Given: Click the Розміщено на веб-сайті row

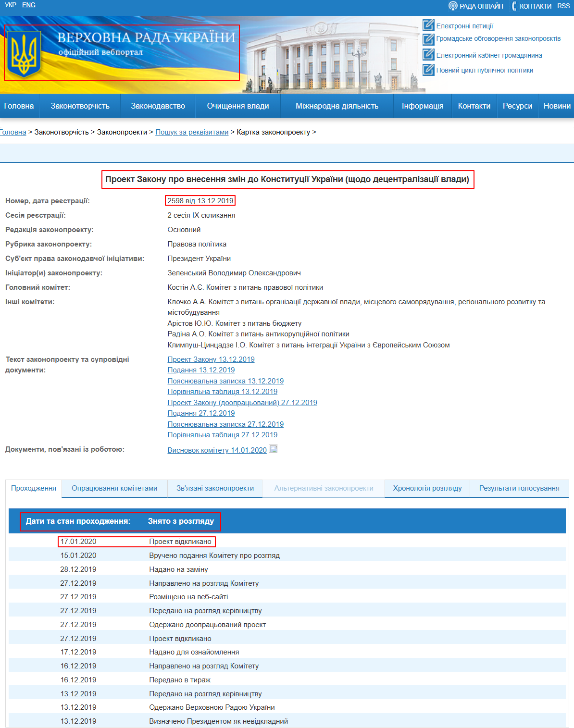Looking at the screenshot, I should click(287, 597).
